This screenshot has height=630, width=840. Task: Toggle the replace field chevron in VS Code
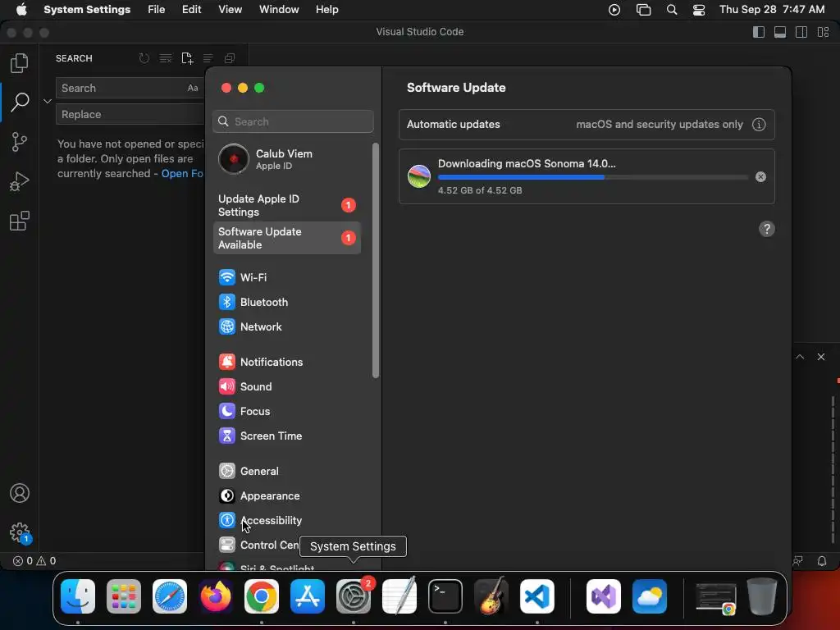pyautogui.click(x=47, y=101)
